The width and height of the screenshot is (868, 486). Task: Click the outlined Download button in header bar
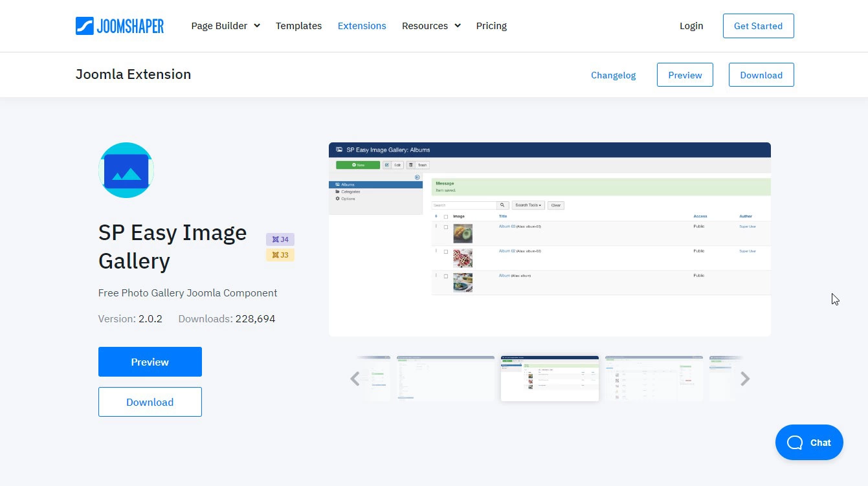(x=761, y=75)
